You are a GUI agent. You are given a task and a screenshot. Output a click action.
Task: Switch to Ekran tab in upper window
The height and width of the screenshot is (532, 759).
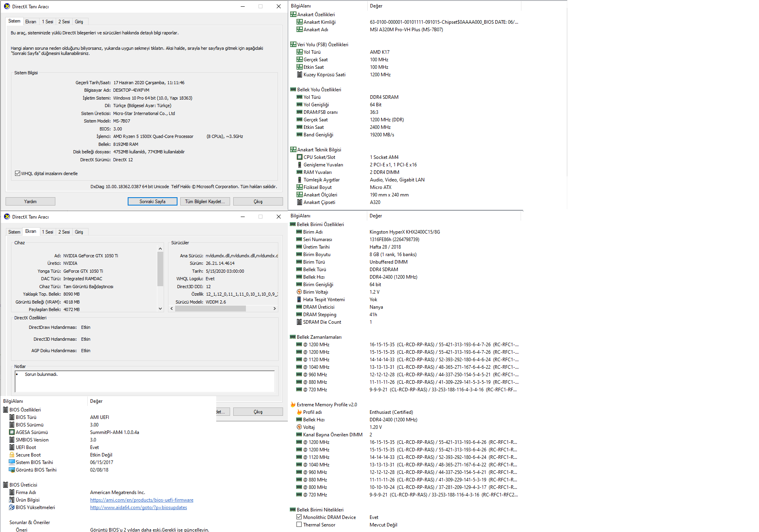(x=30, y=22)
